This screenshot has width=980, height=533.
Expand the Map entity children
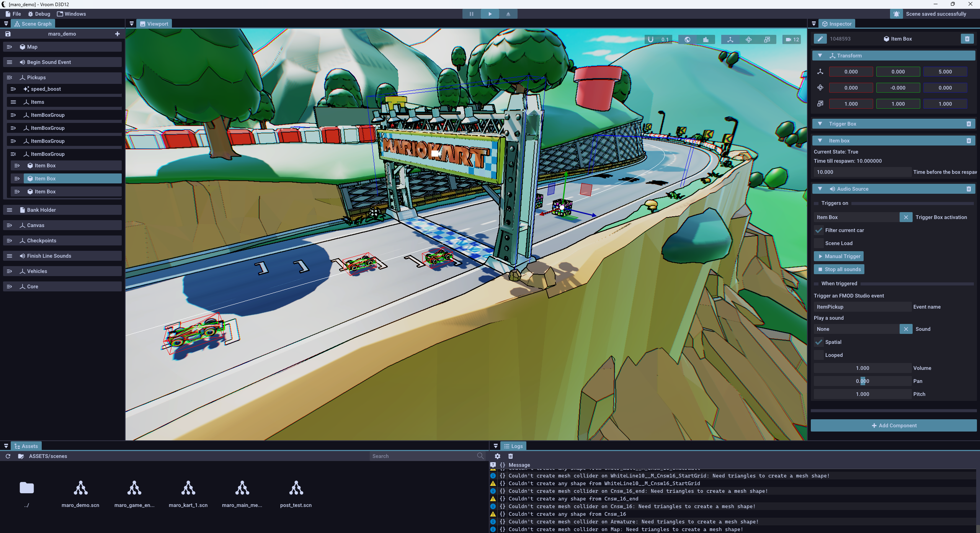[10, 47]
